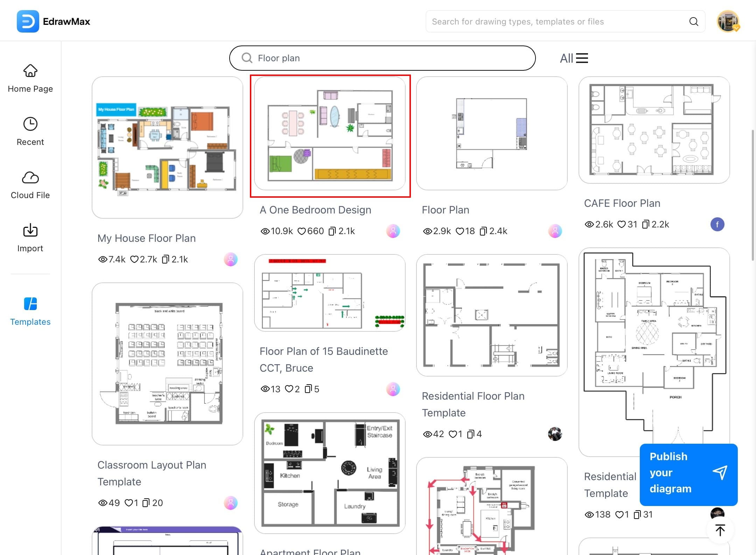This screenshot has height=555, width=756.
Task: Click the magnifier icon in the top search bar
Action: (694, 21)
